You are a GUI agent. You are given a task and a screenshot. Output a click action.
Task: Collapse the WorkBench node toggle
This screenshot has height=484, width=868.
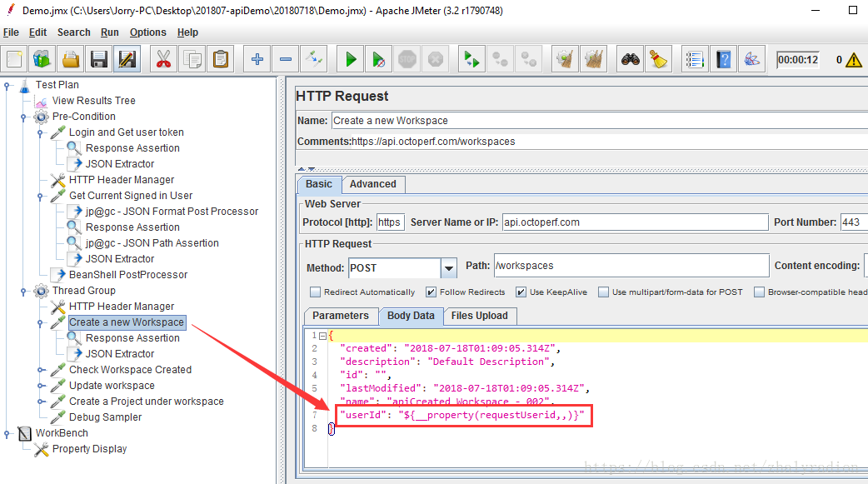7,434
